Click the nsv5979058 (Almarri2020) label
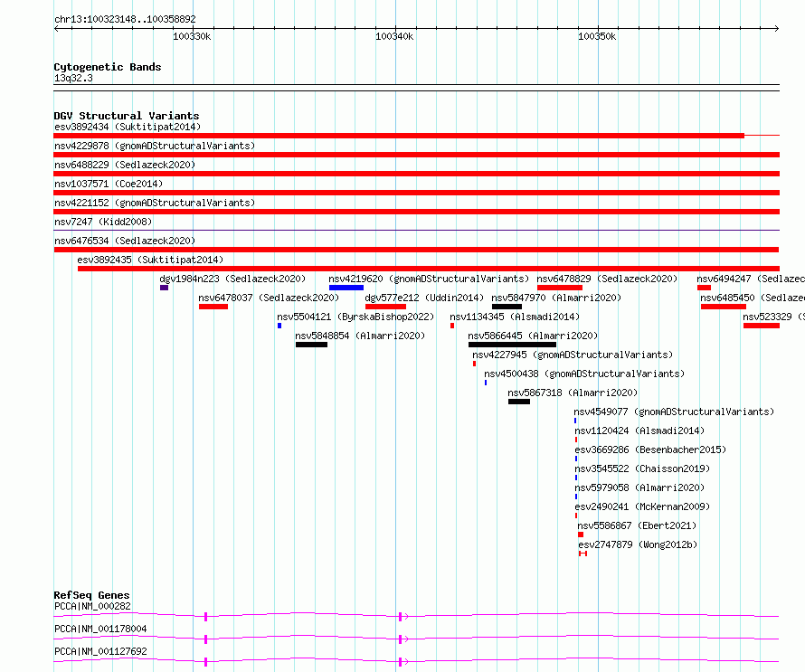Image resolution: width=805 pixels, height=672 pixels. [x=639, y=487]
